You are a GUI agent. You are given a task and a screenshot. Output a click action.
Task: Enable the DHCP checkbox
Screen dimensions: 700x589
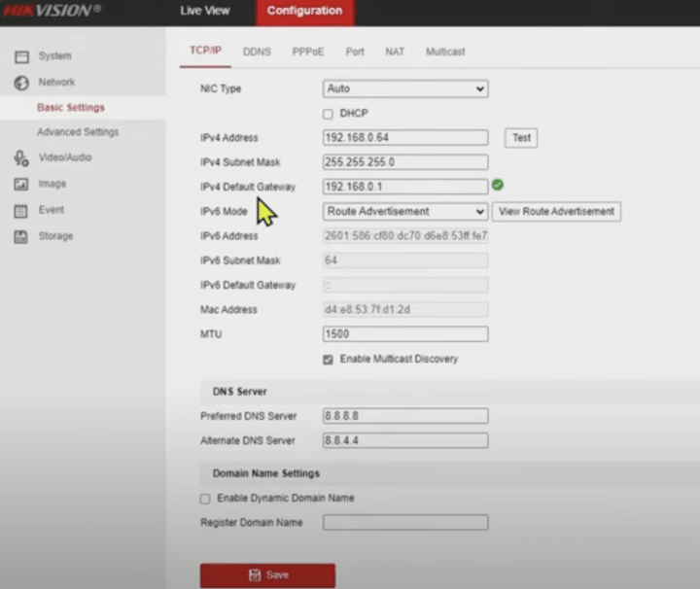tap(328, 114)
